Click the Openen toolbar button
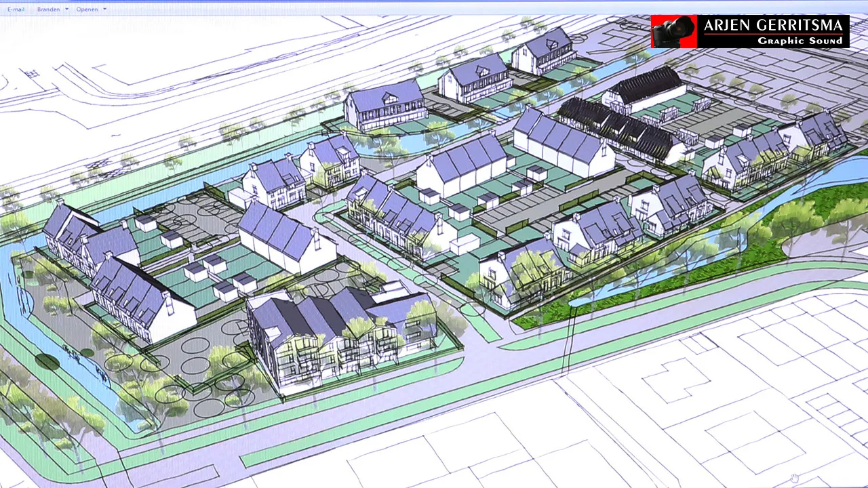 [x=87, y=9]
